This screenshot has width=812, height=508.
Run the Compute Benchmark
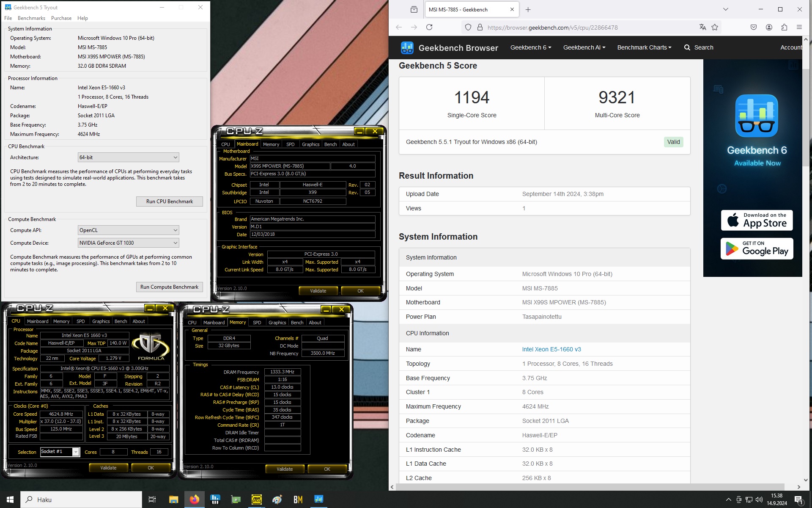(170, 287)
